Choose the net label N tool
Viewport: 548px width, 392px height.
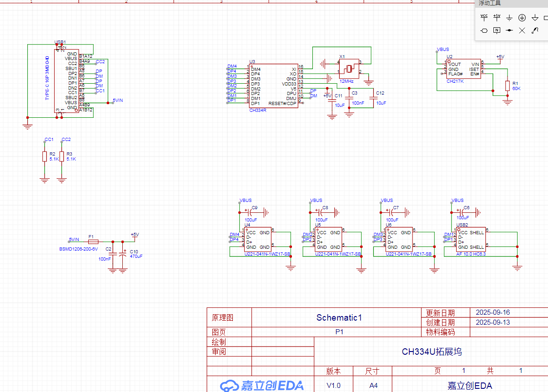click(x=497, y=30)
